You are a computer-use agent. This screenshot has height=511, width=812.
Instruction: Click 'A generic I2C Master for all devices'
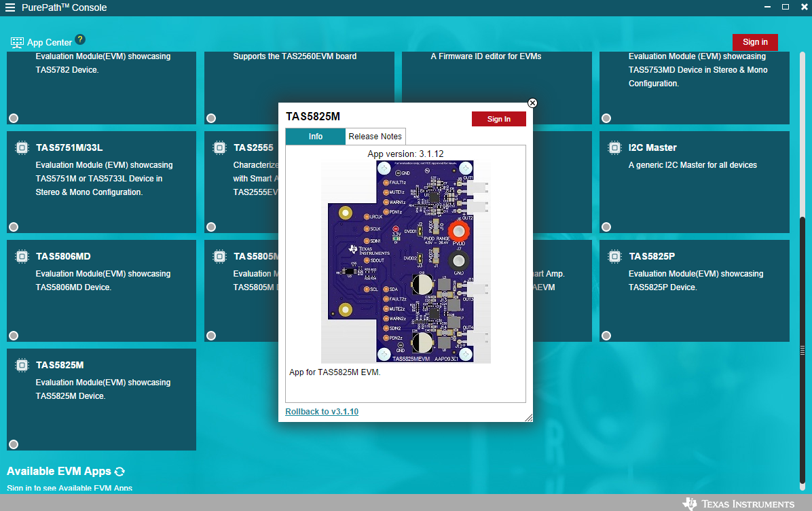point(693,165)
